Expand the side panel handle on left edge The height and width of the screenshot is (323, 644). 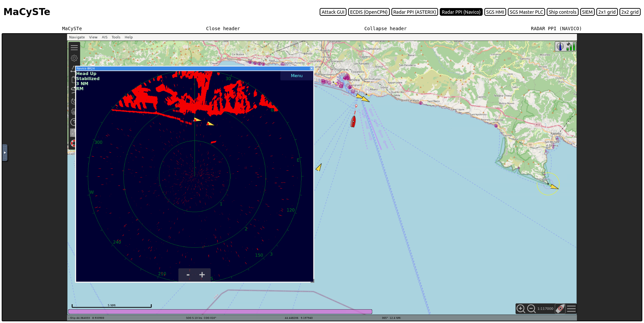[5, 153]
